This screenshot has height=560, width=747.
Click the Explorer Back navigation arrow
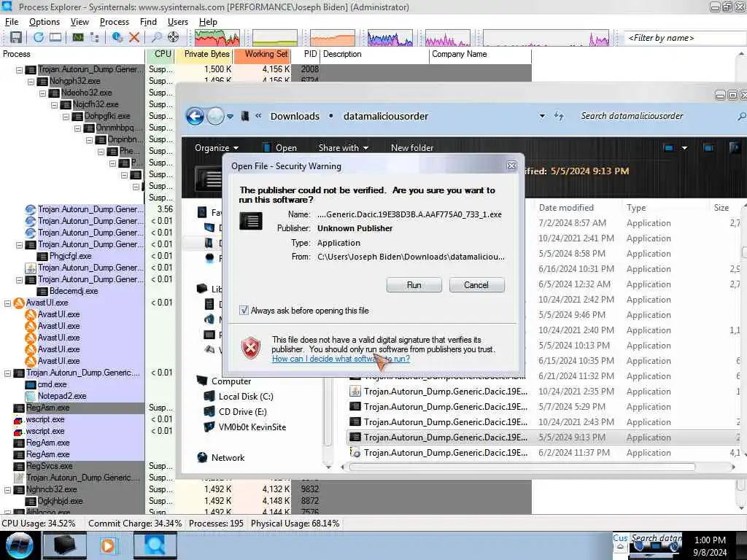pyautogui.click(x=196, y=116)
